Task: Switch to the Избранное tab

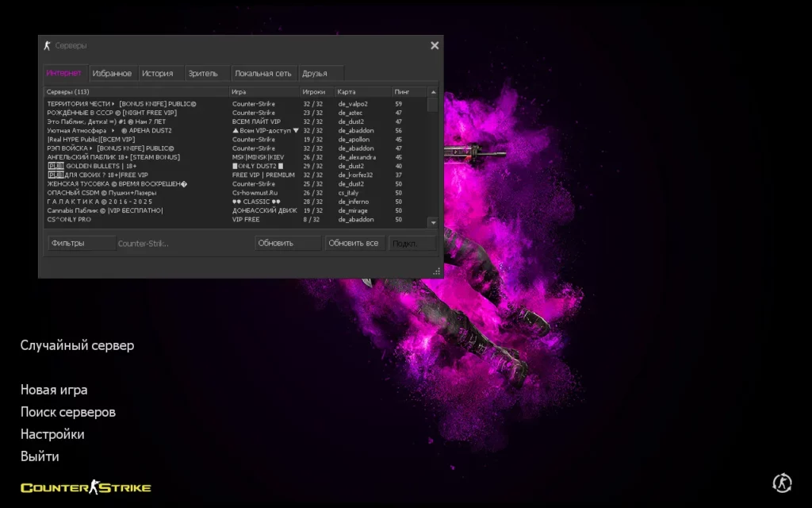Action: coord(112,74)
